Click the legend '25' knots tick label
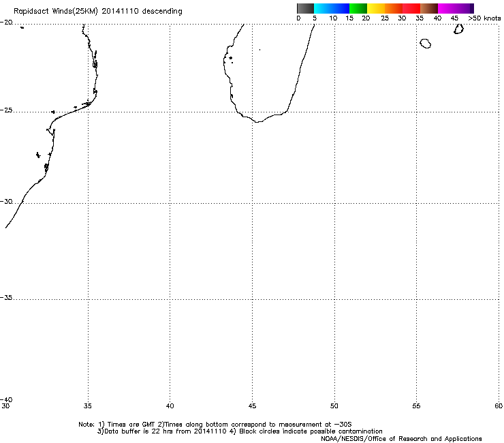504x443 pixels. (x=385, y=18)
